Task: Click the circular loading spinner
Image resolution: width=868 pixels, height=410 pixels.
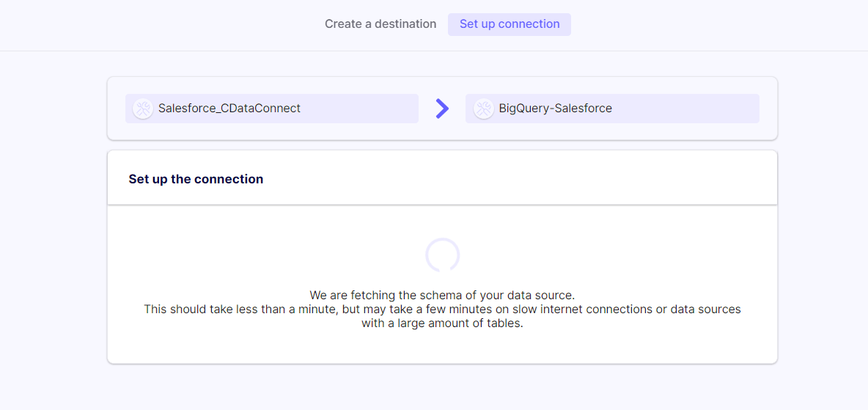Action: 442,255
